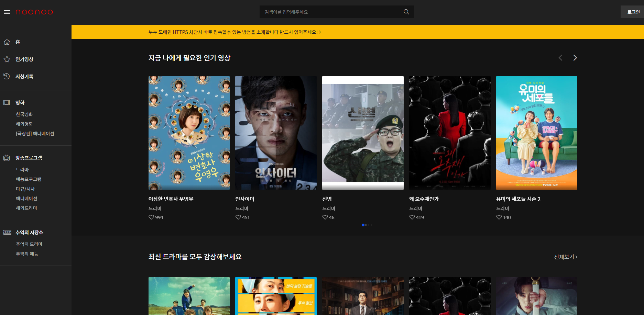Click title text 유미의 세포들 시즌 2
The height and width of the screenshot is (315, 644).
click(518, 199)
